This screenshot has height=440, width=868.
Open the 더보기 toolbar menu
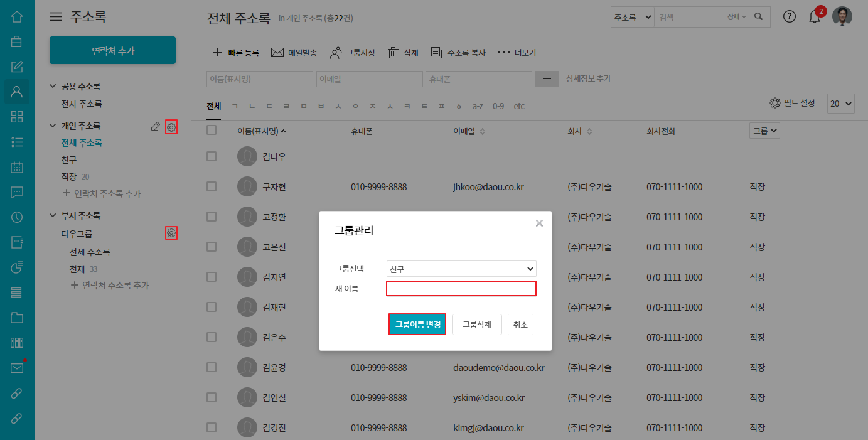tap(517, 53)
